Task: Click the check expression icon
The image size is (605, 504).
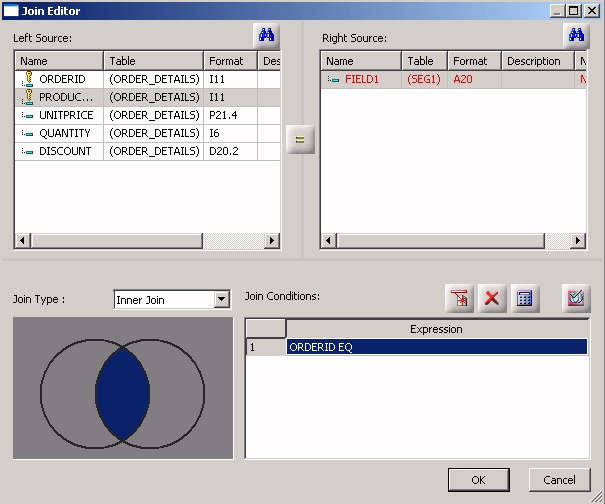Action: tap(575, 298)
